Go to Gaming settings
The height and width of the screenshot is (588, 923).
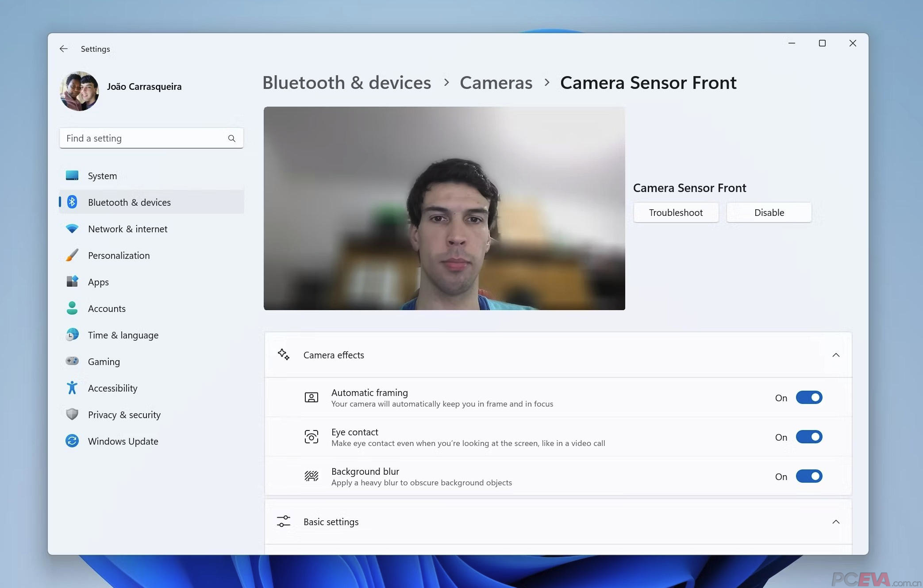(151, 361)
